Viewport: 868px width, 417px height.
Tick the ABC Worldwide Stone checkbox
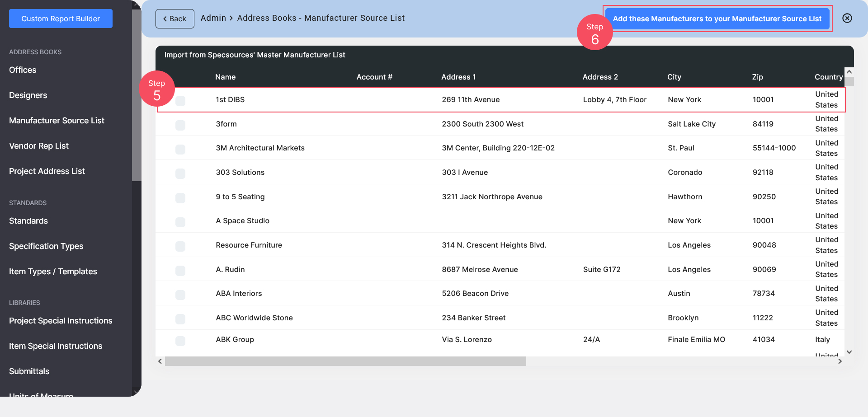(180, 319)
